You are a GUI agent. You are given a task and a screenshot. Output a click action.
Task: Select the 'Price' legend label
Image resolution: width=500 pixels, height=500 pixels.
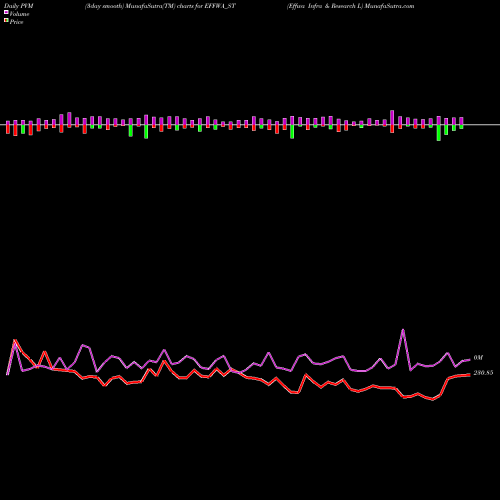pos(16,22)
